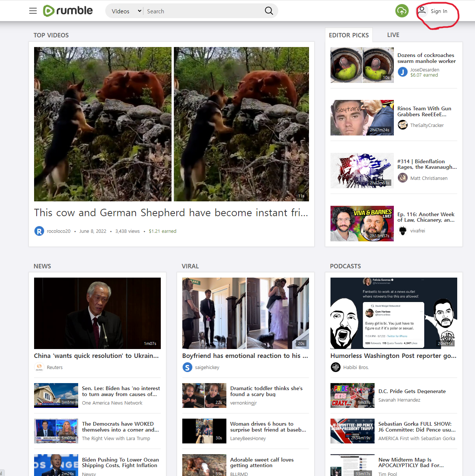Open 'Dozens of cockroaches swarm manhole worker'

(x=426, y=58)
